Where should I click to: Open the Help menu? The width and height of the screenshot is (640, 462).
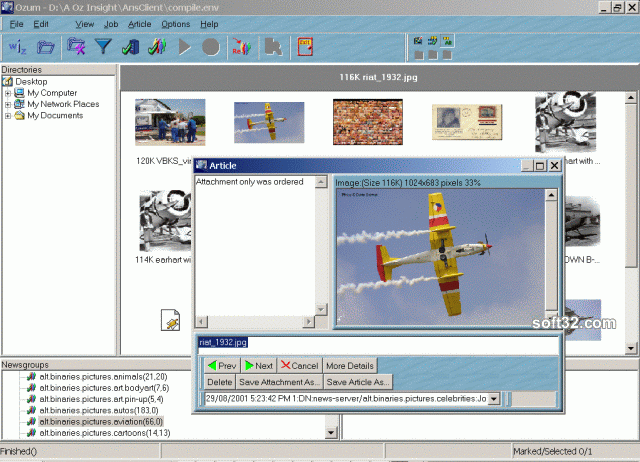tap(209, 24)
